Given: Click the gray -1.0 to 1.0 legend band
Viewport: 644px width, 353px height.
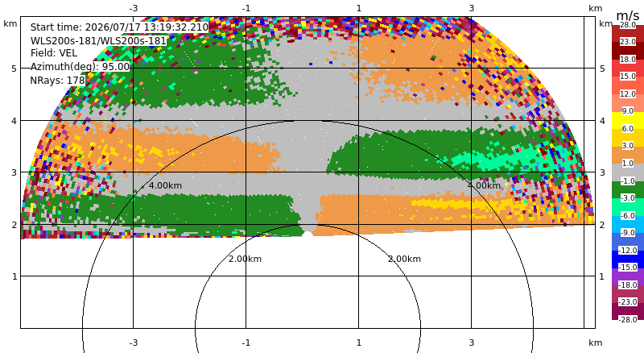Looking at the screenshot, I should coord(628,172).
